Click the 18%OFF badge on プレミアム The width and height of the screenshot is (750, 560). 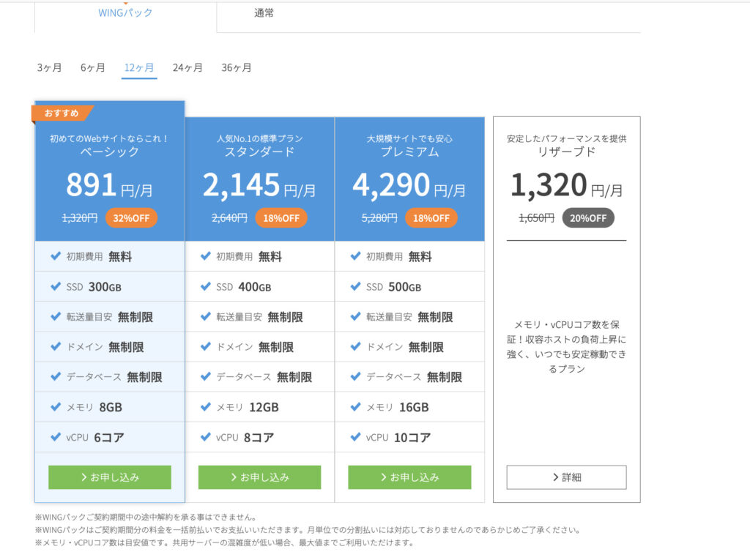431,218
